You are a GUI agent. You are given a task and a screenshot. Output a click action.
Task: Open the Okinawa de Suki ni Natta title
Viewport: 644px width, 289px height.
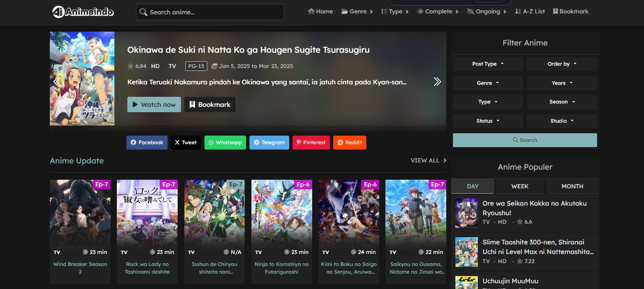coord(249,50)
